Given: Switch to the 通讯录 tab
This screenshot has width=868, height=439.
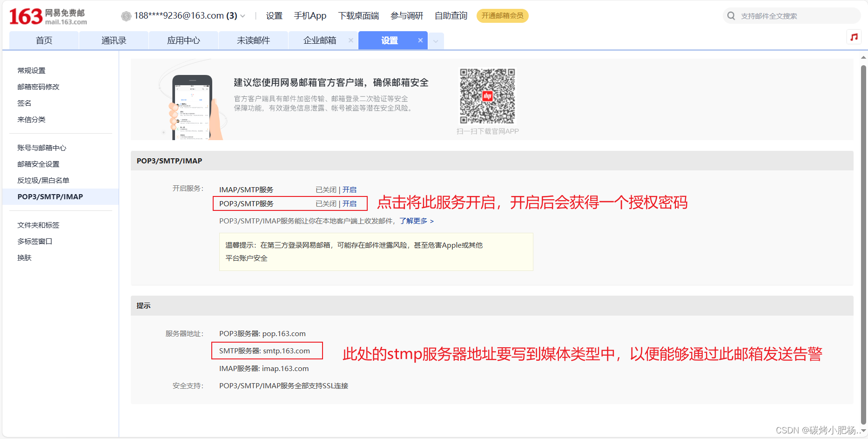Looking at the screenshot, I should click(114, 41).
